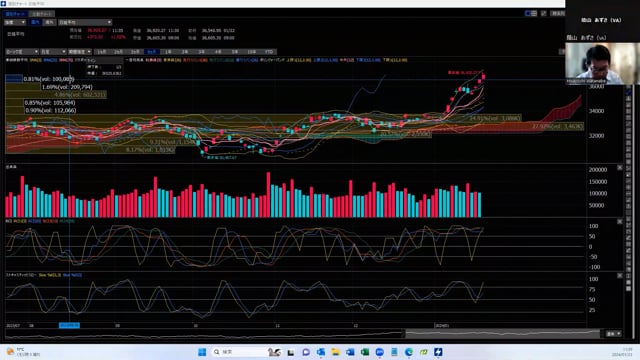Screen dimensions: 640x360
Task: Click the pop-out window icon near top right
Action: click(x=544, y=13)
